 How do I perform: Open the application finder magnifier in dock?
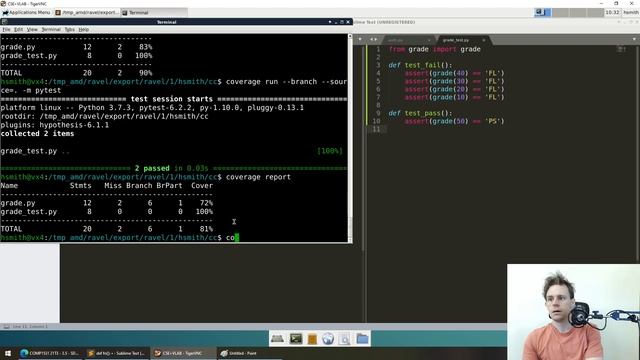(345, 339)
